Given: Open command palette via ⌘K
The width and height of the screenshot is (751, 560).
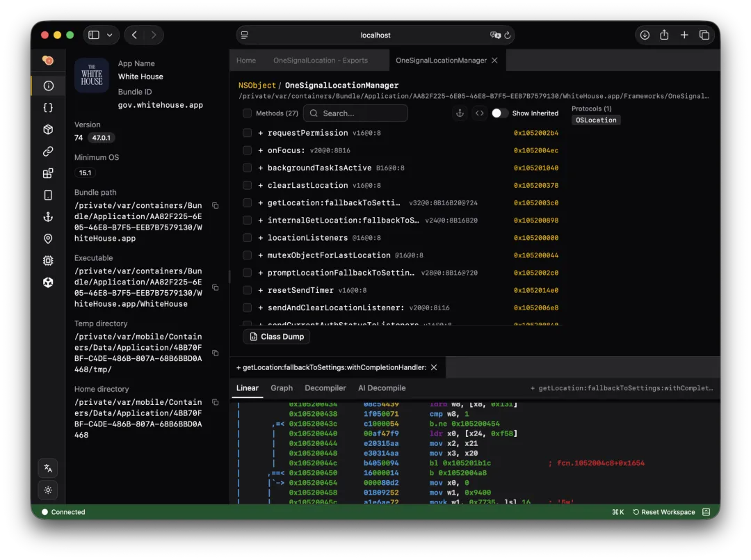Looking at the screenshot, I should pos(618,512).
